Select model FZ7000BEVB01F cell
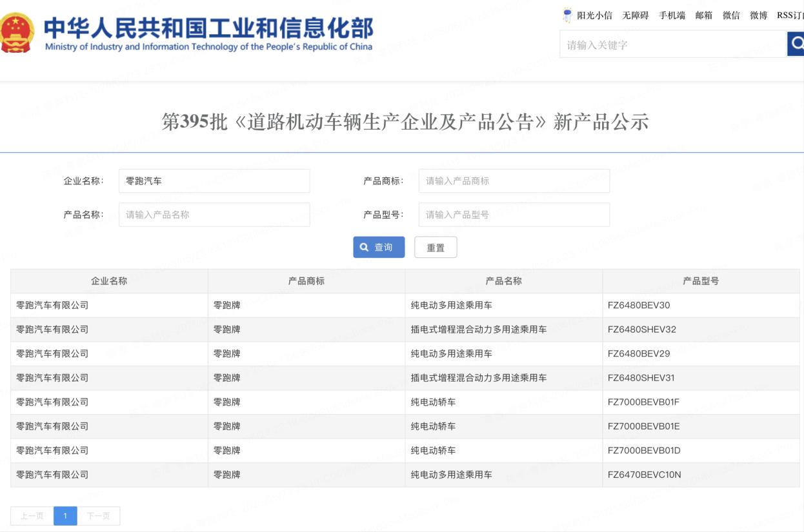The image size is (804, 532). click(701, 402)
